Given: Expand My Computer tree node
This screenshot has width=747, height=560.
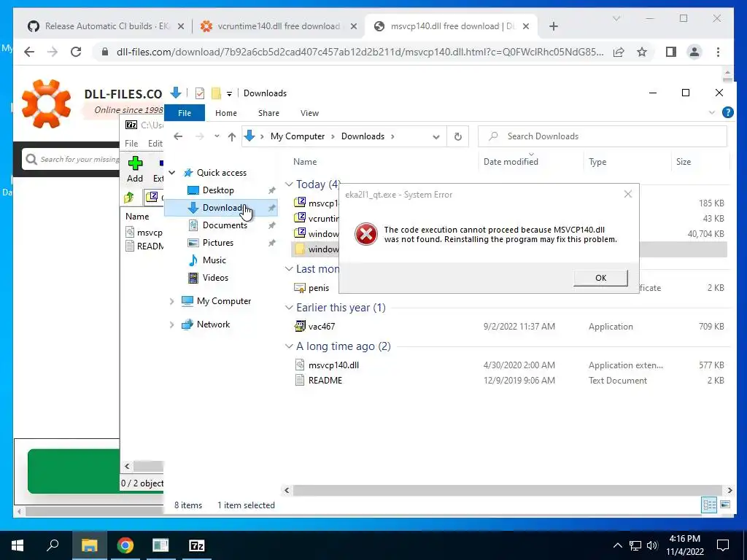Looking at the screenshot, I should click(171, 301).
